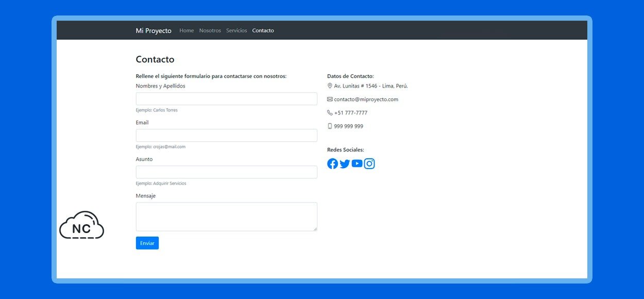
Task: Open the YouTube social icon
Action: point(357,164)
